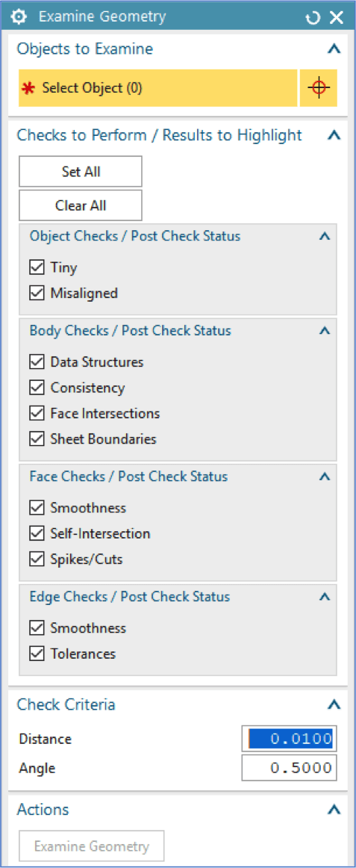Collapse the Objects to Examine section
The width and height of the screenshot is (356, 868).
334,49
